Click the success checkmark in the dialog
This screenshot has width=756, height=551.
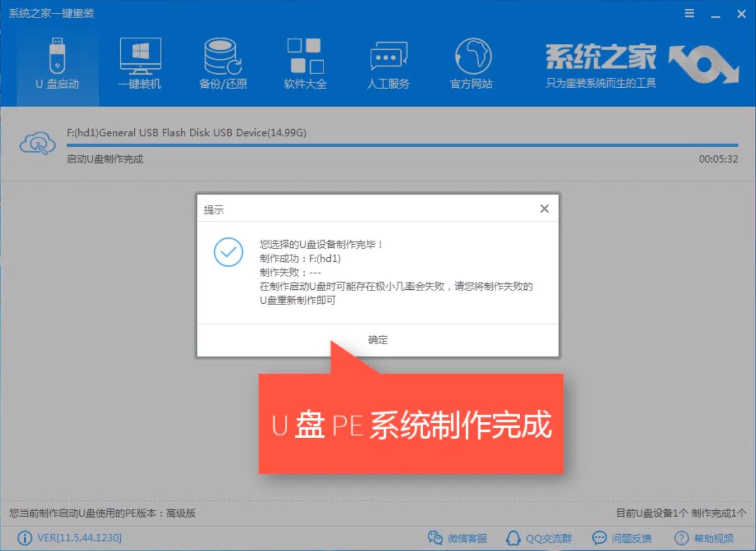click(228, 252)
